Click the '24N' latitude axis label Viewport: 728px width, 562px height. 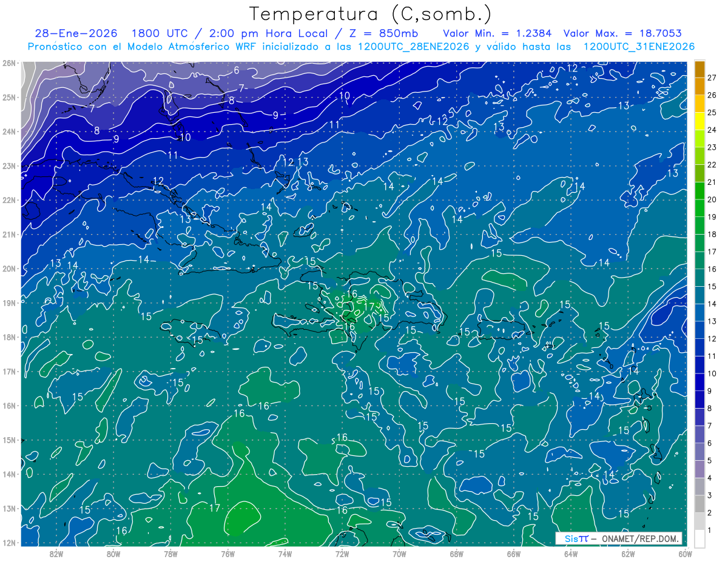point(9,132)
